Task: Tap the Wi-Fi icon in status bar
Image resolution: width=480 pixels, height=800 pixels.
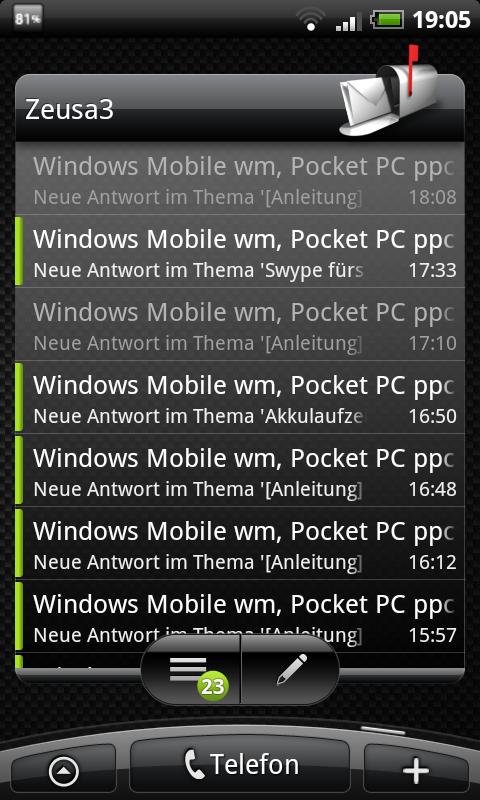Action: click(x=310, y=20)
